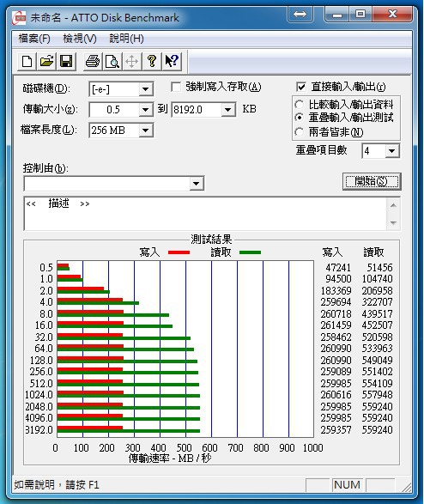Choose 兩者皆非 radio option
Image resolution: width=424 pixels, height=504 pixels.
[x=299, y=131]
